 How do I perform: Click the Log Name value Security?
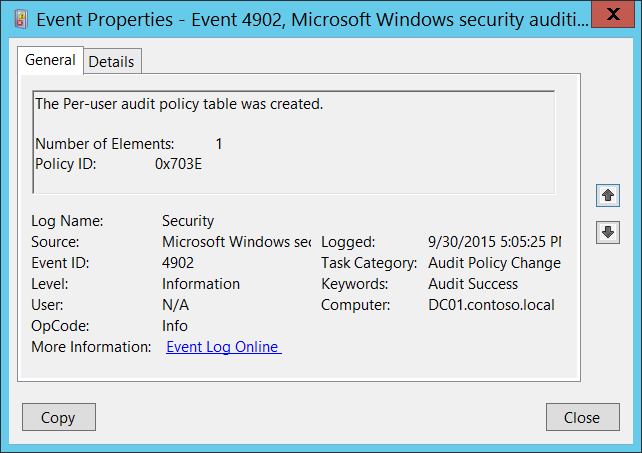point(188,221)
